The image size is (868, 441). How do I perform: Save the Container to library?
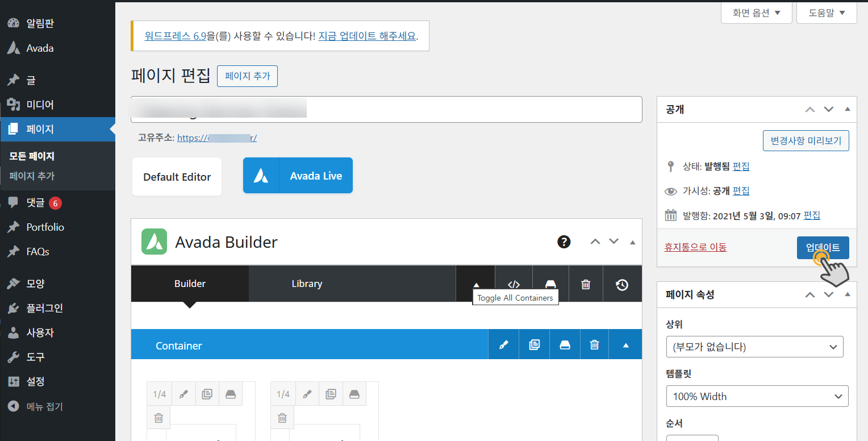click(x=565, y=344)
